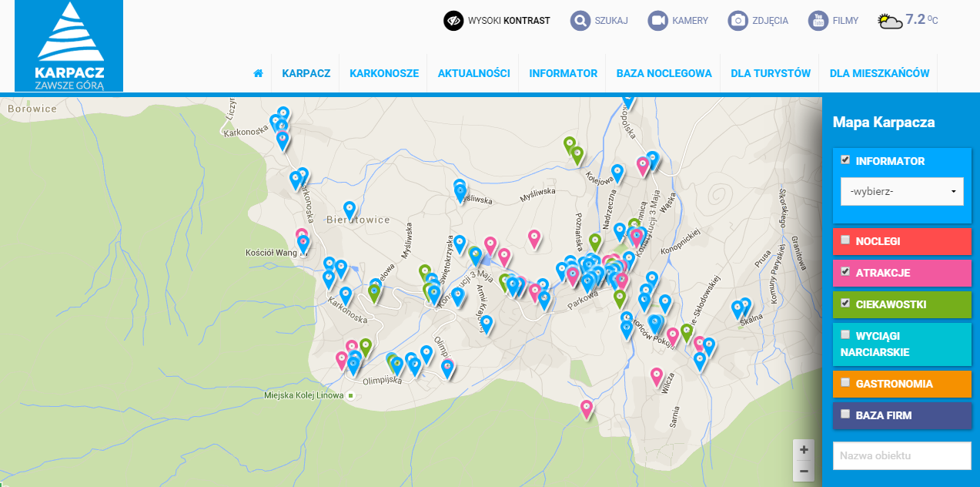Uncheck the Atrakcje checkbox
980x487 pixels.
click(845, 271)
